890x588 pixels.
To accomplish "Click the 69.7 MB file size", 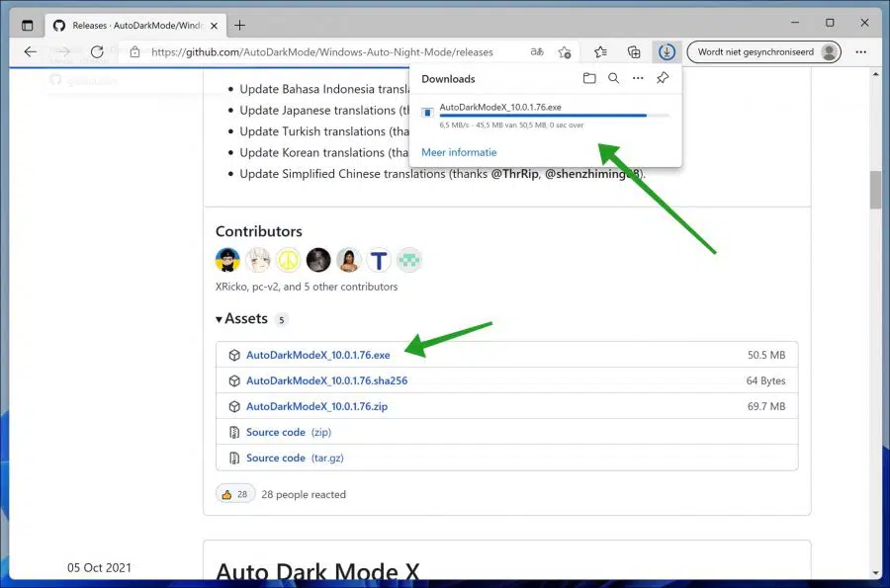I will pos(766,406).
